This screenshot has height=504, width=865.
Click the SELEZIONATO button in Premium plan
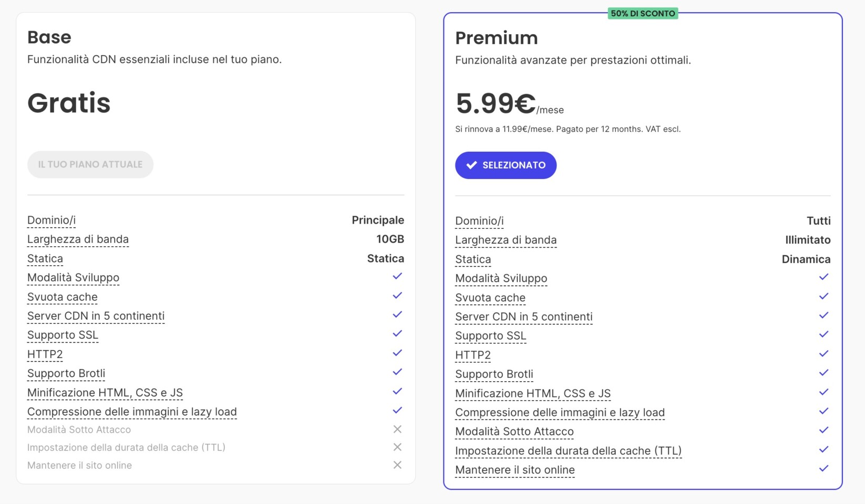[506, 165]
